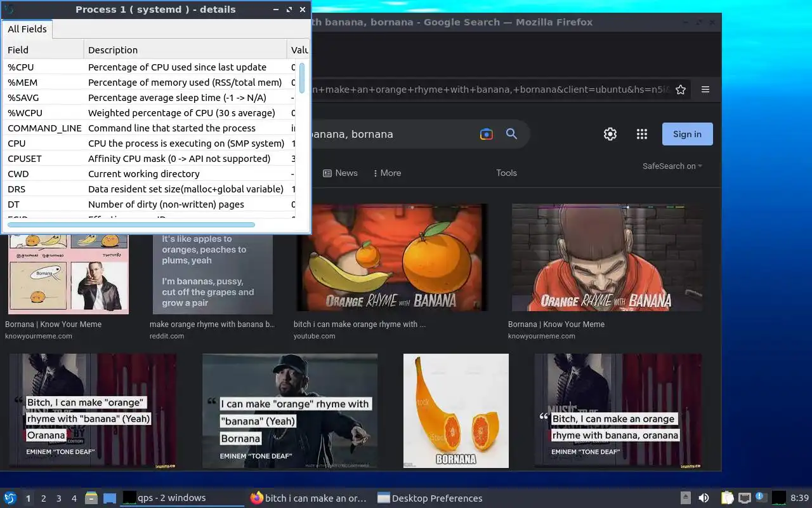Viewport: 812px width, 508px height.
Task: Open the Google apps grid icon
Action: click(642, 134)
